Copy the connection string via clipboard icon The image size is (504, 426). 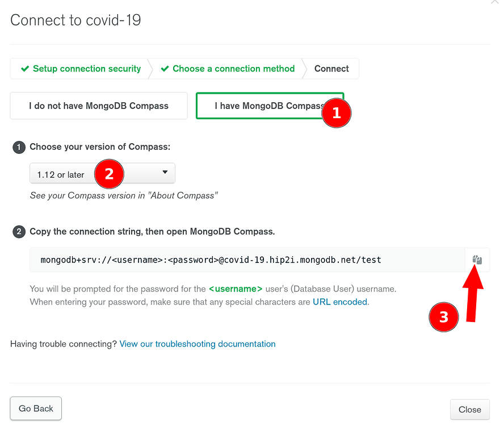(x=477, y=260)
